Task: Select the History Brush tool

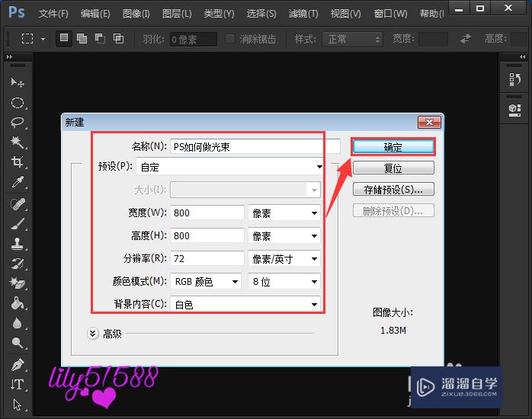Action: [18, 264]
